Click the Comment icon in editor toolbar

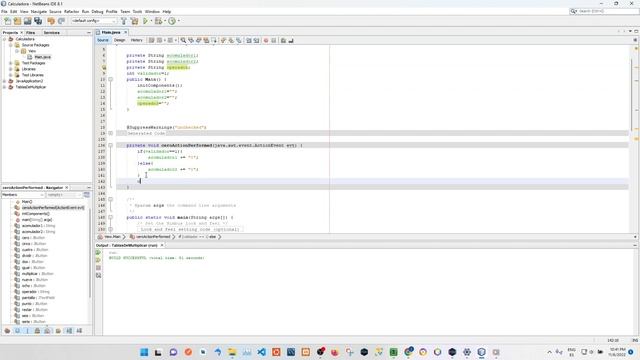[x=283, y=40]
